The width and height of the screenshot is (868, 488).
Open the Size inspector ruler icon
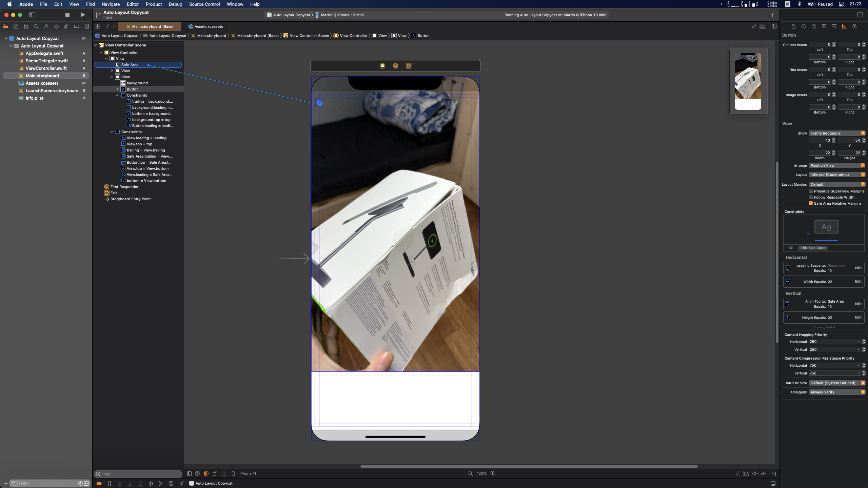point(844,26)
